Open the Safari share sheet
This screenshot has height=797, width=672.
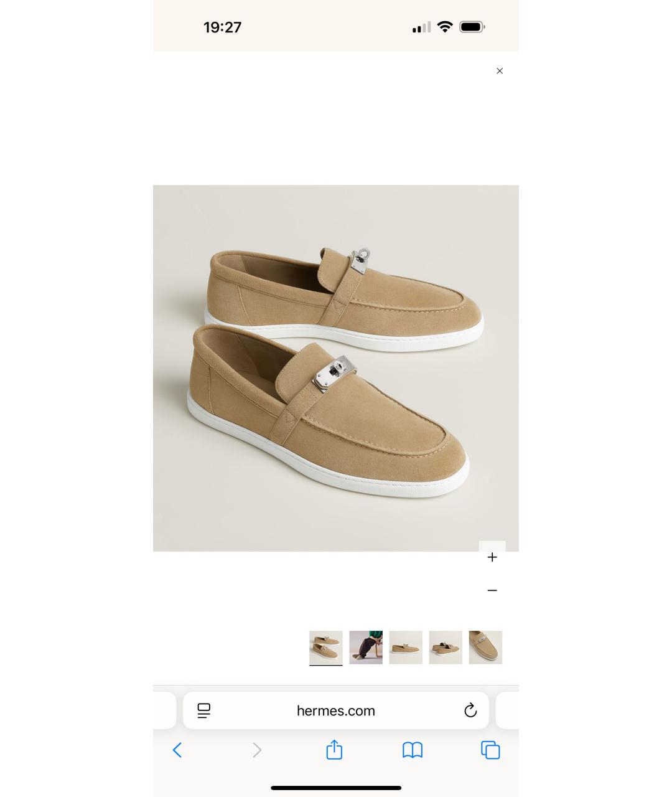click(x=335, y=750)
